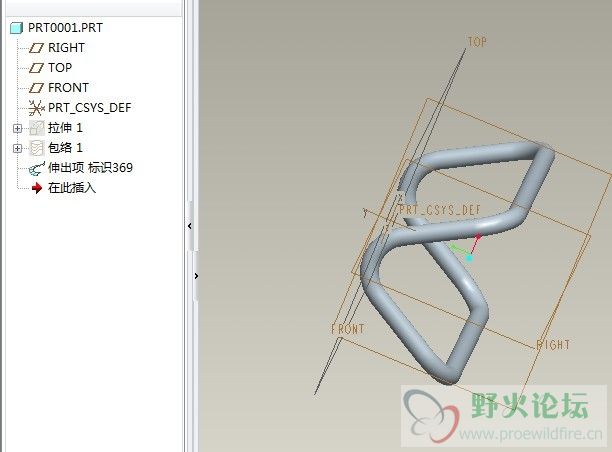Select 伸出项 标识369 feature label
Screen dimensions: 612x452
90,168
